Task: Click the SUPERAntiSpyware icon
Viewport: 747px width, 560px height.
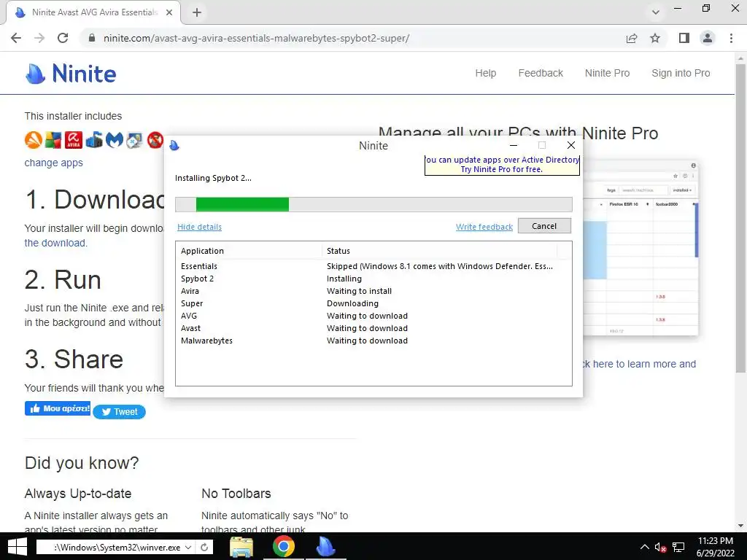Action: 155,140
